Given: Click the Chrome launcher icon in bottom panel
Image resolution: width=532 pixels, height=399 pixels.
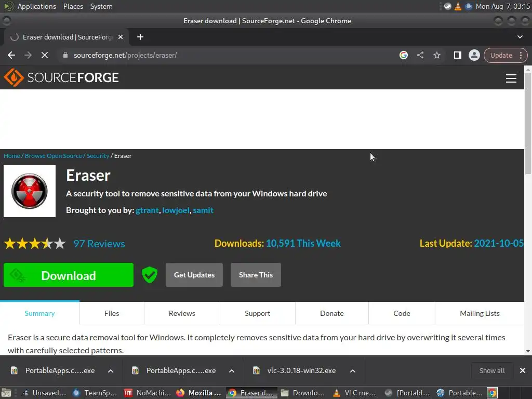Looking at the screenshot, I should click(493, 393).
